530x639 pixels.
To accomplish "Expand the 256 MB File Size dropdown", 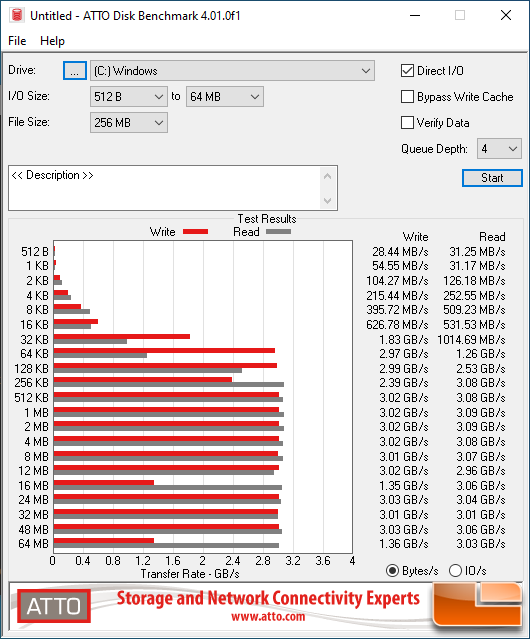I will (x=129, y=122).
